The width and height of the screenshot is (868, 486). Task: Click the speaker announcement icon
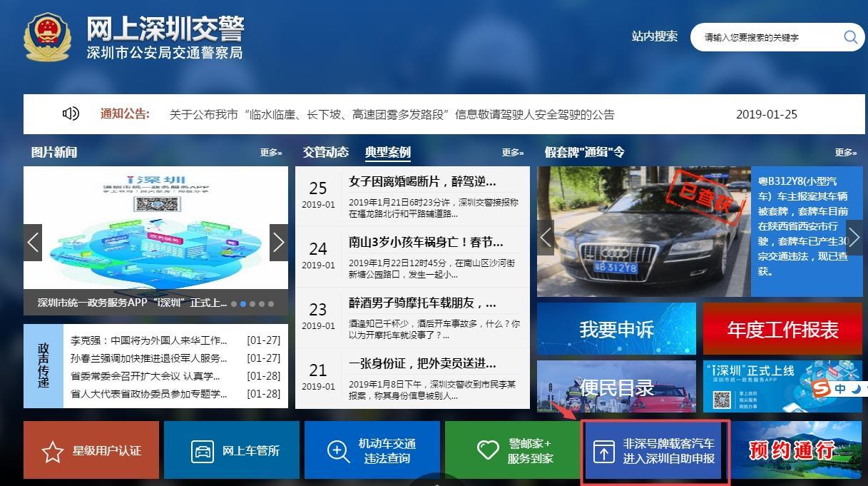pyautogui.click(x=71, y=114)
